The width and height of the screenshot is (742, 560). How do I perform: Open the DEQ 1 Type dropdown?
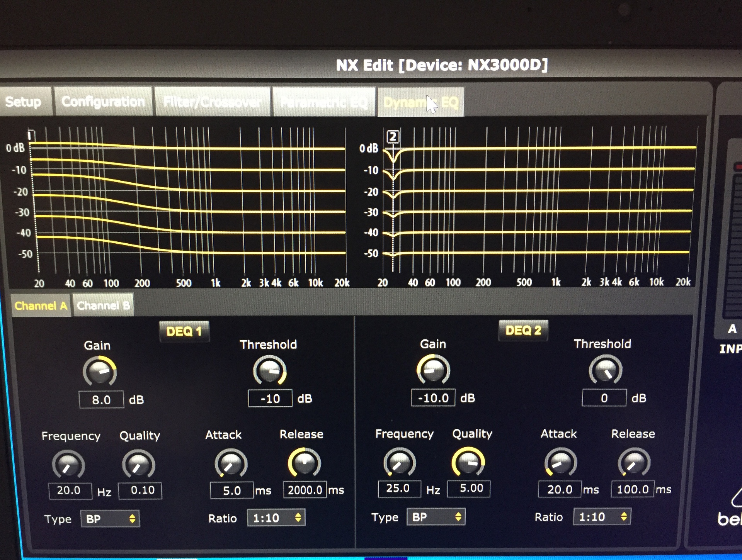coord(110,519)
